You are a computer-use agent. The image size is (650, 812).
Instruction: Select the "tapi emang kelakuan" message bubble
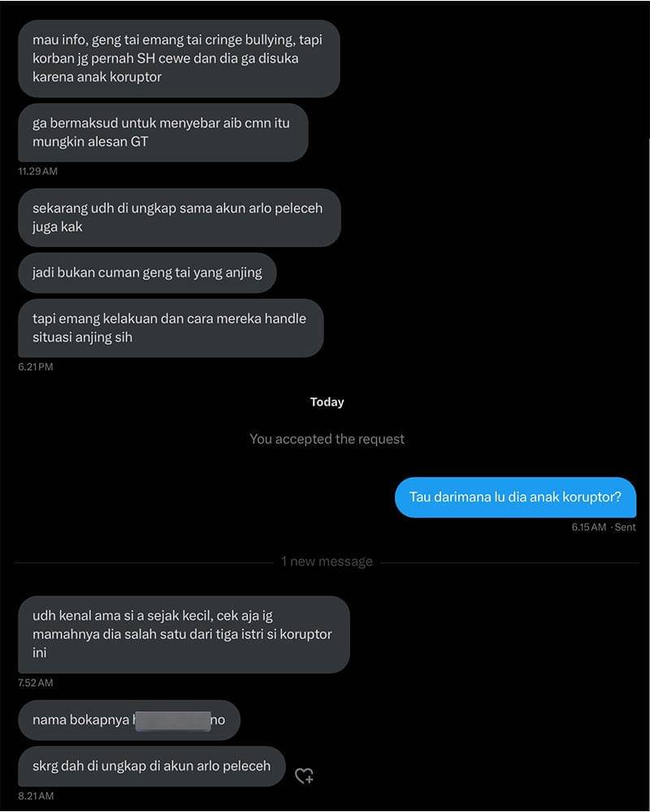click(171, 328)
